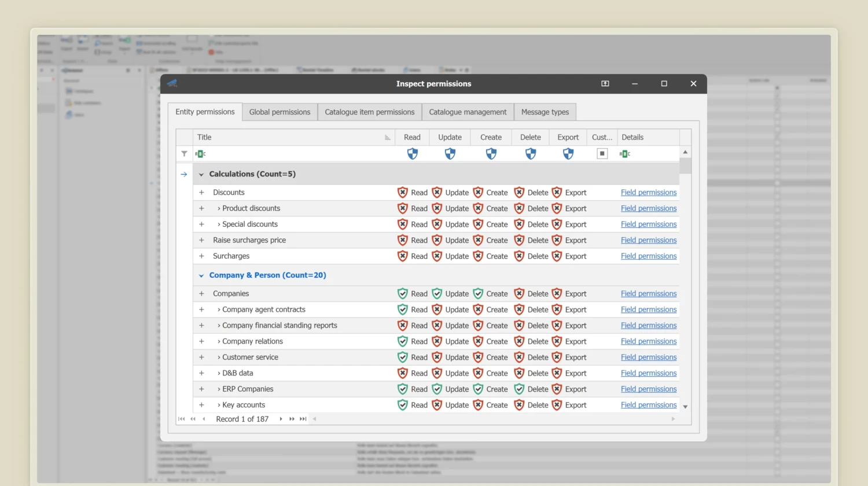Go to next record in navigator

tap(281, 419)
